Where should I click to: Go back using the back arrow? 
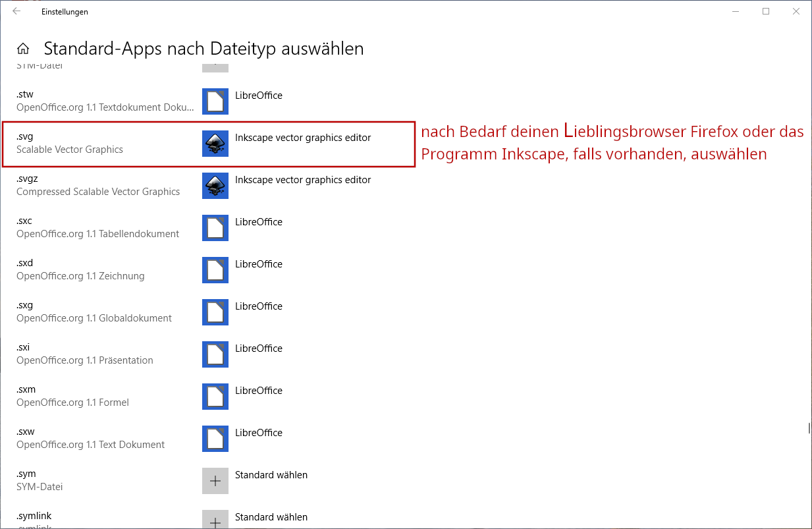(x=16, y=11)
